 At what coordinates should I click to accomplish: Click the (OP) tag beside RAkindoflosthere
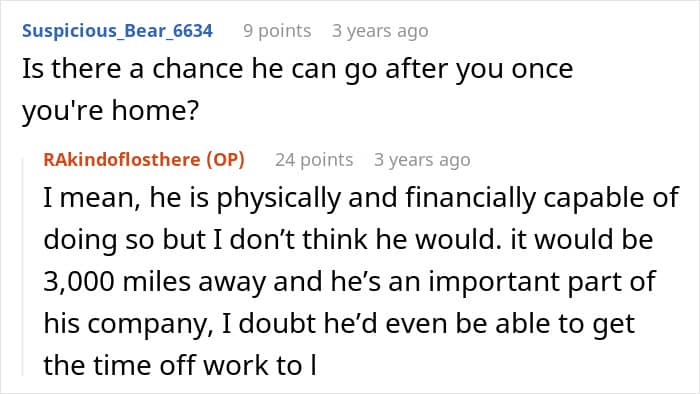click(225, 160)
